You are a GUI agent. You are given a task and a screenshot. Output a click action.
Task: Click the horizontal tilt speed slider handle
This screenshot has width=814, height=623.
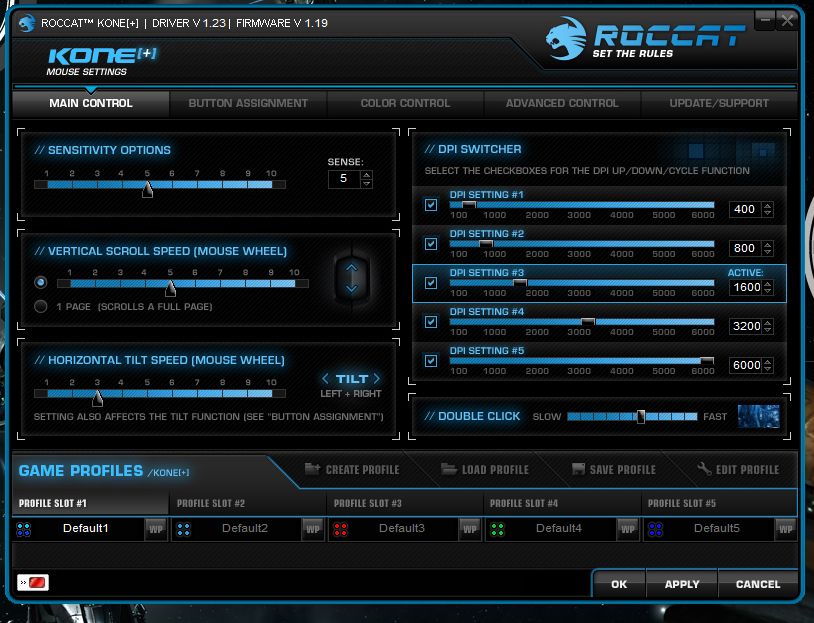[97, 398]
